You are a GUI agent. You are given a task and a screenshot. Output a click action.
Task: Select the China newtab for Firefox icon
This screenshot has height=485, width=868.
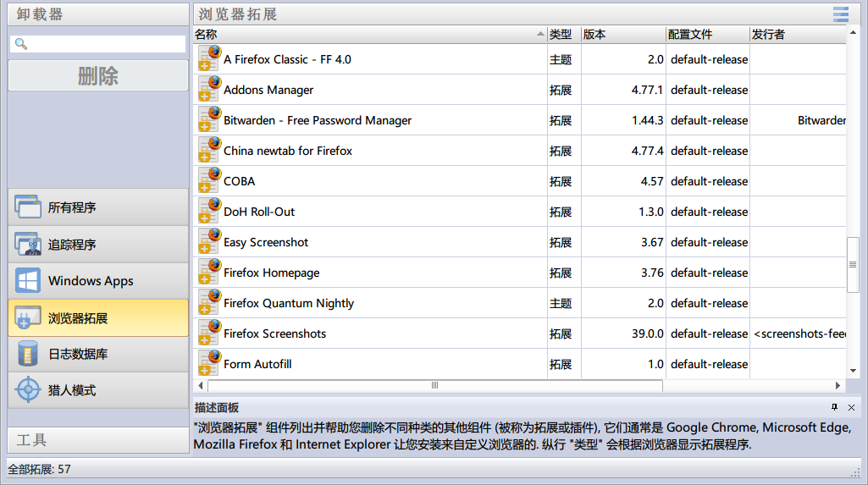pos(209,150)
